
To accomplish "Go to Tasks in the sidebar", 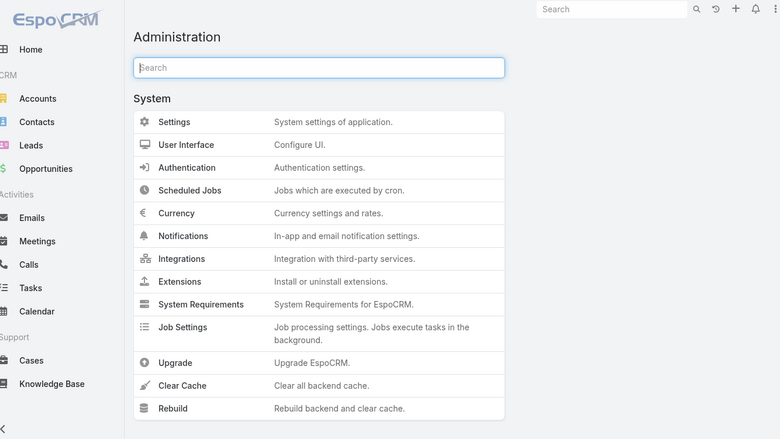I will tap(30, 288).
